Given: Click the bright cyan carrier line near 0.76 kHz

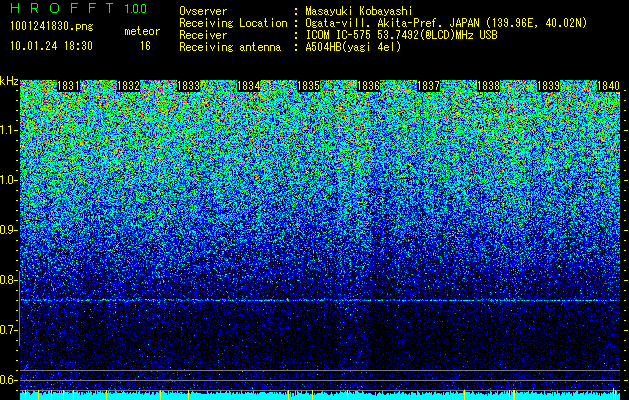Looking at the screenshot, I should pyautogui.click(x=320, y=300).
